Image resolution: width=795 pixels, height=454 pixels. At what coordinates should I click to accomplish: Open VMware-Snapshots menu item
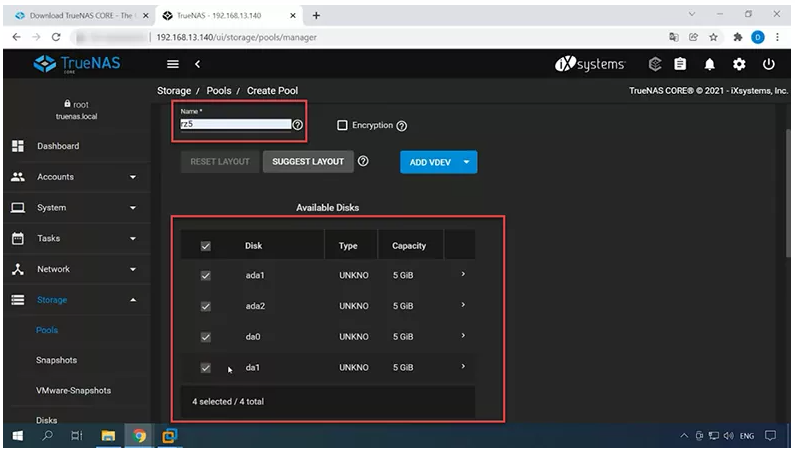click(73, 391)
